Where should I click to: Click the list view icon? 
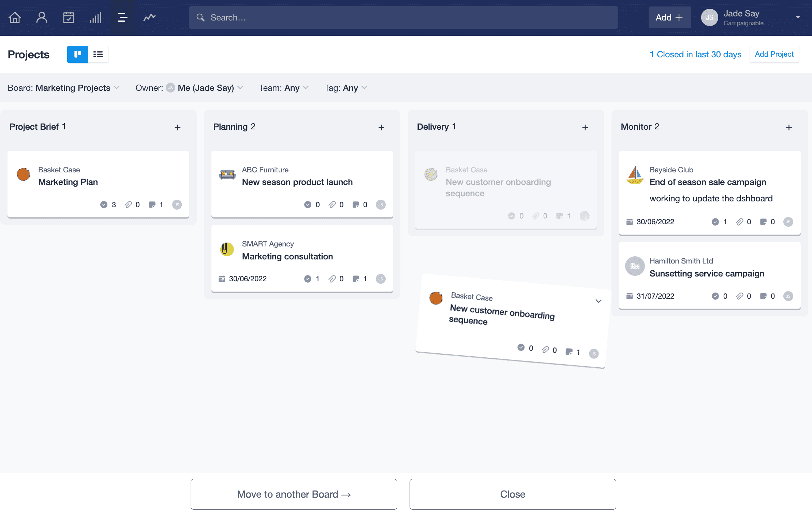[98, 54]
